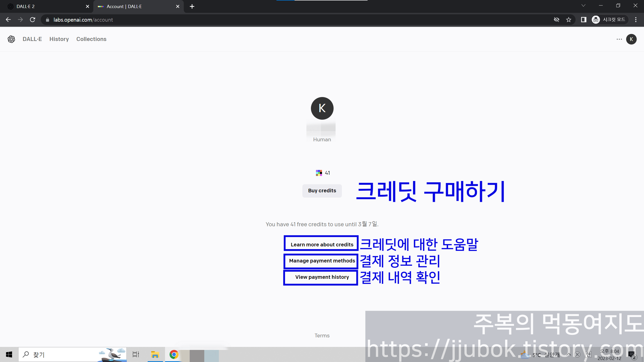The width and height of the screenshot is (644, 362).
Task: Click the Buy credits button
Action: [322, 191]
